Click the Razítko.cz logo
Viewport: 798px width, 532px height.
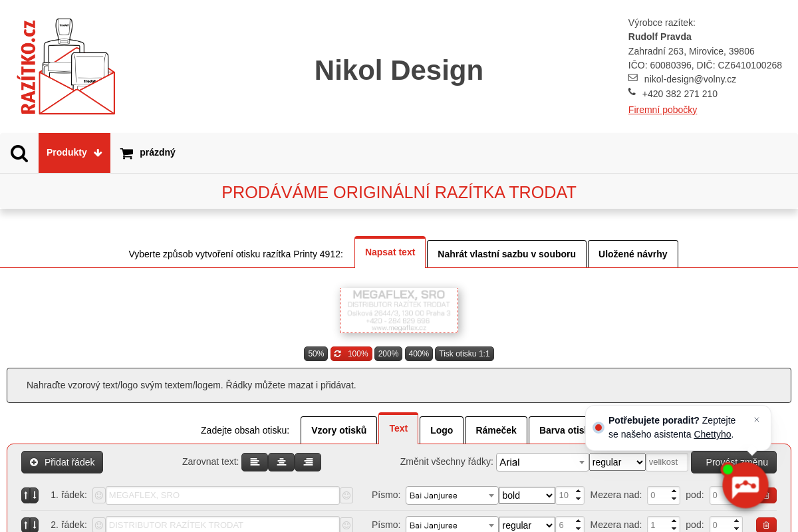[x=68, y=66]
